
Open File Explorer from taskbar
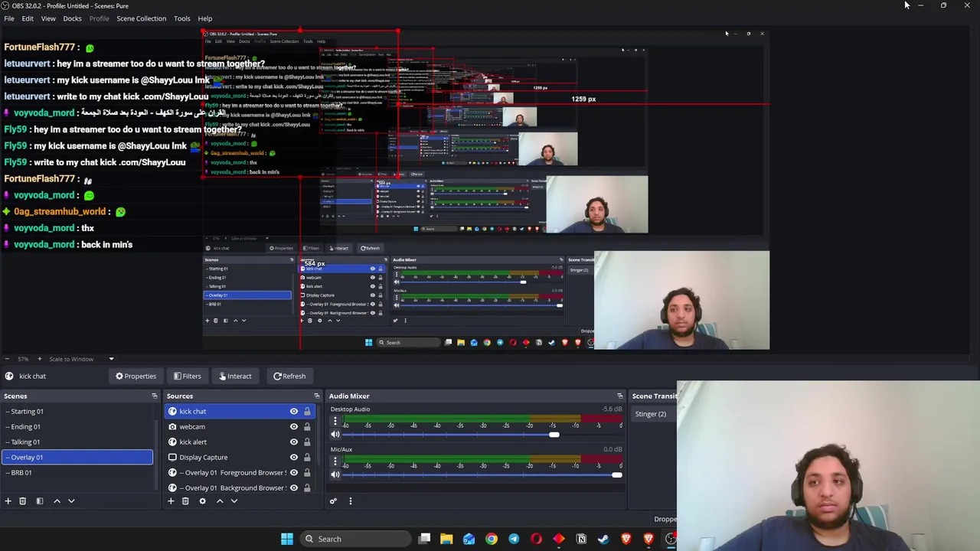point(446,539)
